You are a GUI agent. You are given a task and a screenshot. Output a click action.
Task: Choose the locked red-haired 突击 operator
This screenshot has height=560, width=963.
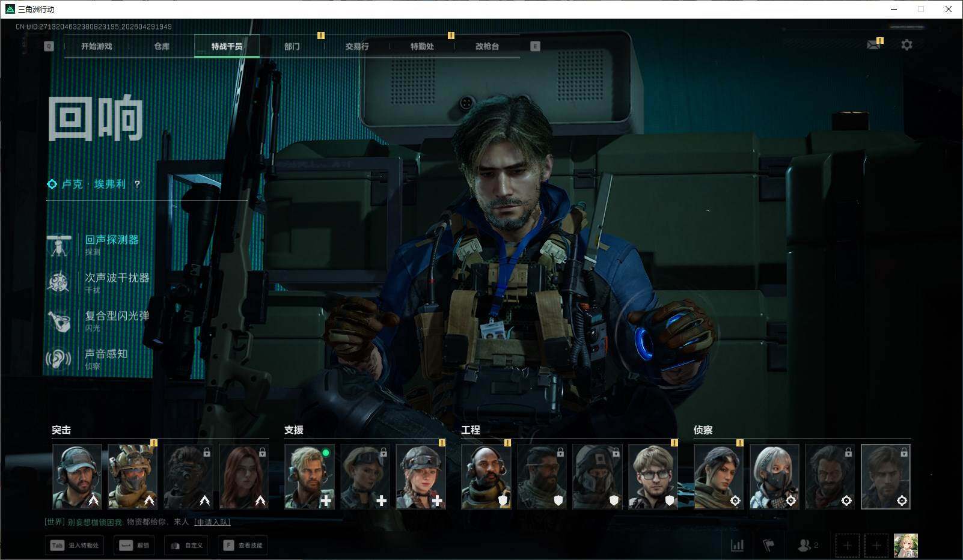click(x=243, y=476)
